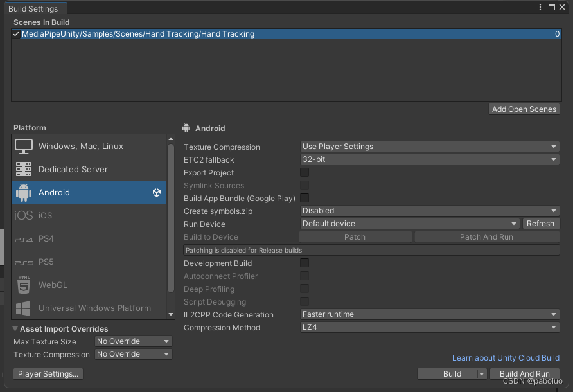This screenshot has height=392, width=573.
Task: Select the Dedicated Server platform
Action: 89,169
